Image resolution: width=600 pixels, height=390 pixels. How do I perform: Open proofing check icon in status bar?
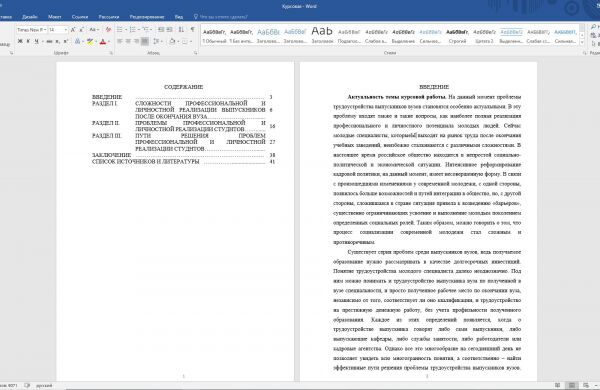click(x=27, y=385)
